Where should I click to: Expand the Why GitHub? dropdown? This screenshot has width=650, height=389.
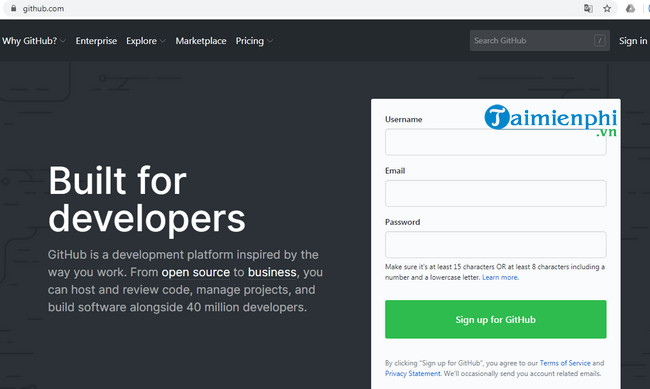pyautogui.click(x=34, y=41)
